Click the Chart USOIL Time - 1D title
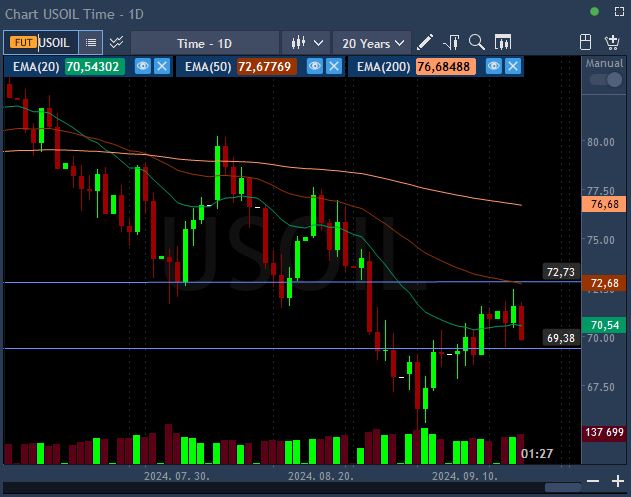631x497 pixels. coord(74,14)
